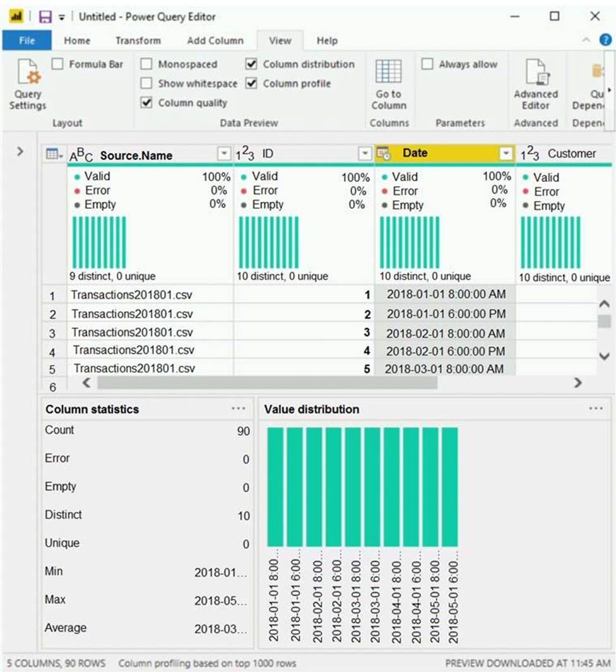The width and height of the screenshot is (616, 672).
Task: Click the Go to Column icon
Action: tap(388, 73)
